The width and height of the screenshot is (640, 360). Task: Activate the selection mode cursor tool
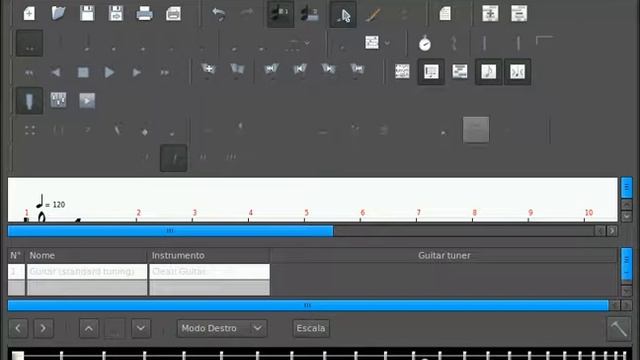(x=343, y=15)
